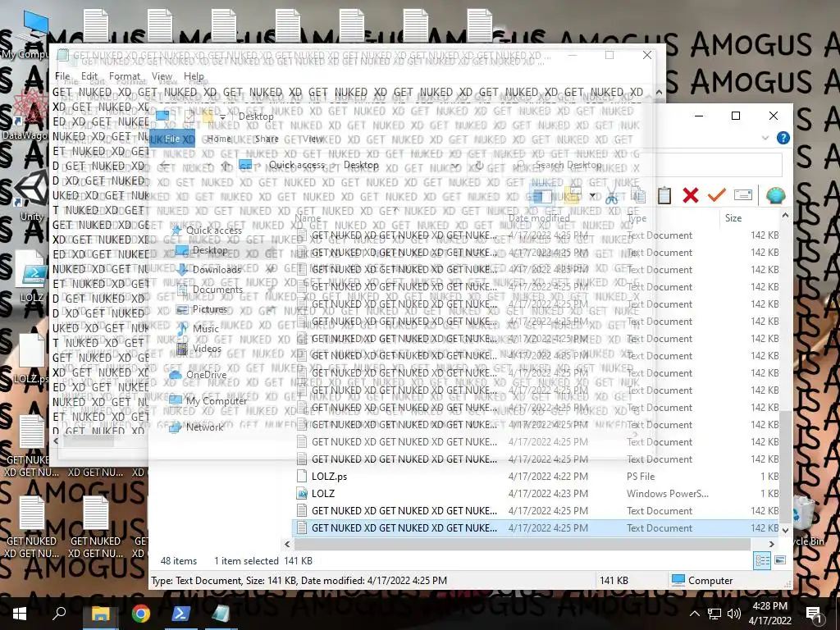
Task: Open the Notepad Edit menu
Action: [x=89, y=76]
